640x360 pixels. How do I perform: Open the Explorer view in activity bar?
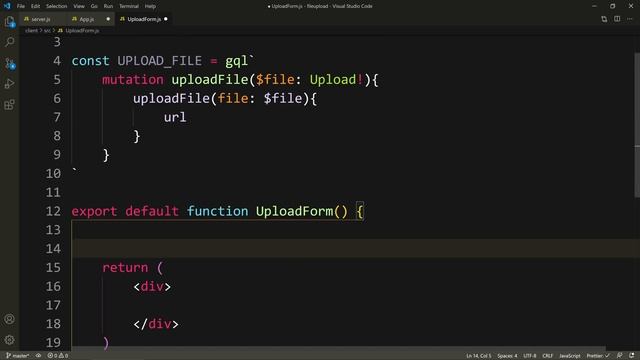[x=9, y=22]
